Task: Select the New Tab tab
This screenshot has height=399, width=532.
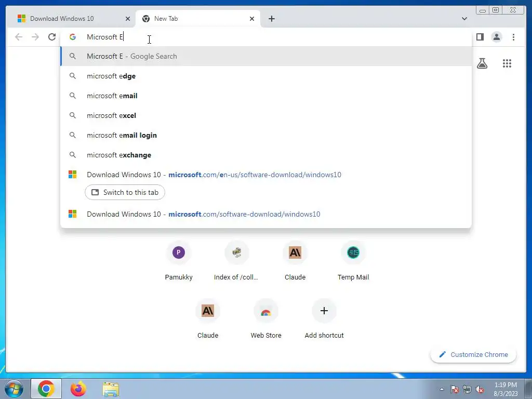Action: pyautogui.click(x=197, y=19)
